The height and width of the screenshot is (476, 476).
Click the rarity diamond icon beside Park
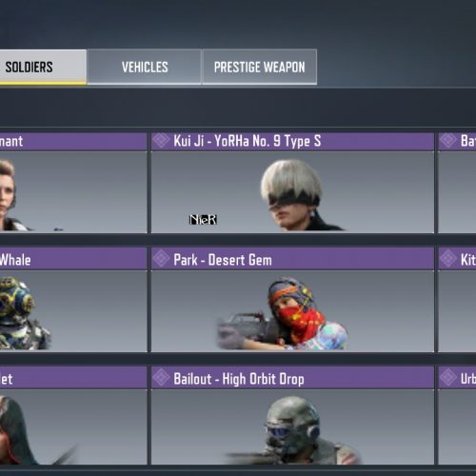click(x=161, y=259)
